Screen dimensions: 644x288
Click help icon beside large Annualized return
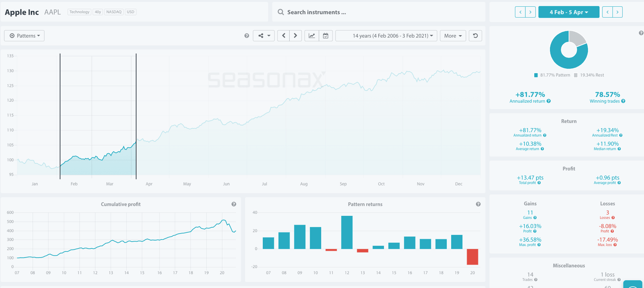tap(549, 101)
